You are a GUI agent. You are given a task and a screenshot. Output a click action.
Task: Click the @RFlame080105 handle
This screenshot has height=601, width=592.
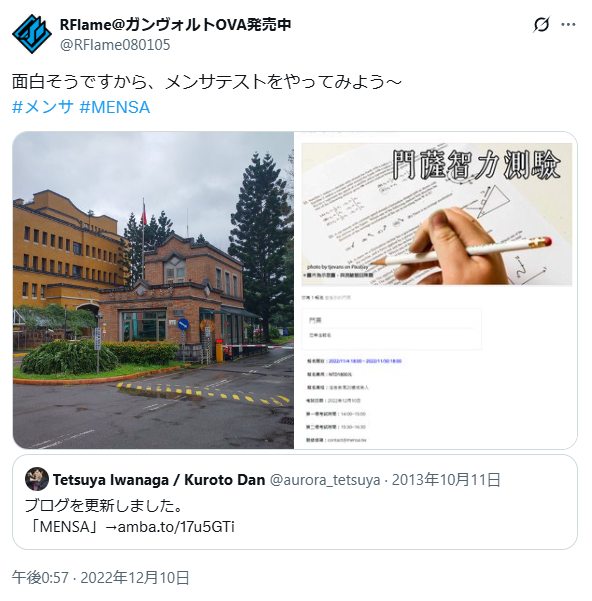pos(115,45)
